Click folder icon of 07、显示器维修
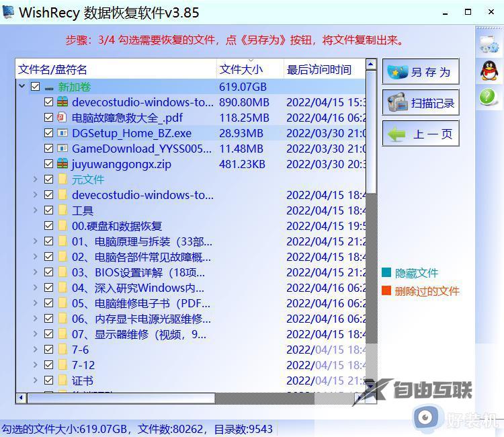This screenshot has height=437, width=504. point(63,333)
